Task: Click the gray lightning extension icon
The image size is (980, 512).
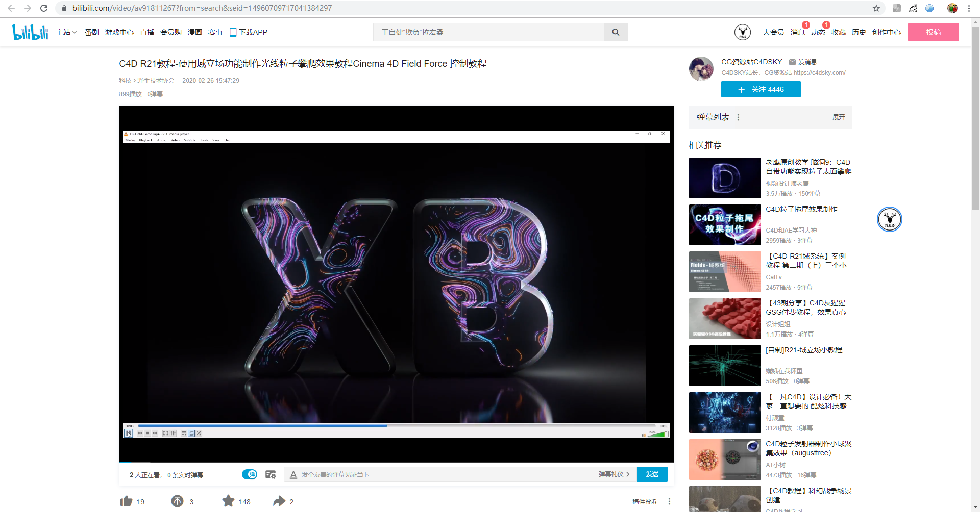Action: pyautogui.click(x=897, y=8)
